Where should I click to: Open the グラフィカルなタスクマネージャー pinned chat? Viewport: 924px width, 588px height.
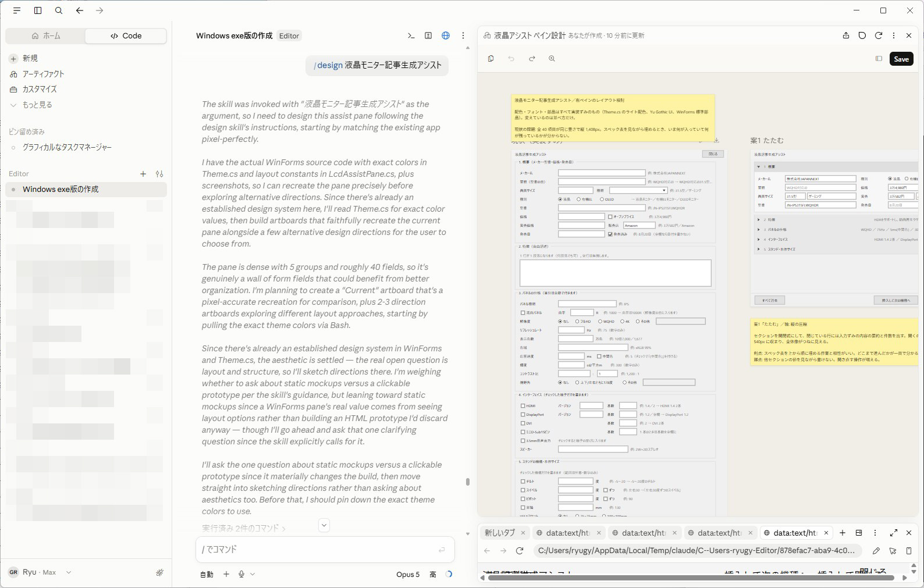point(67,147)
